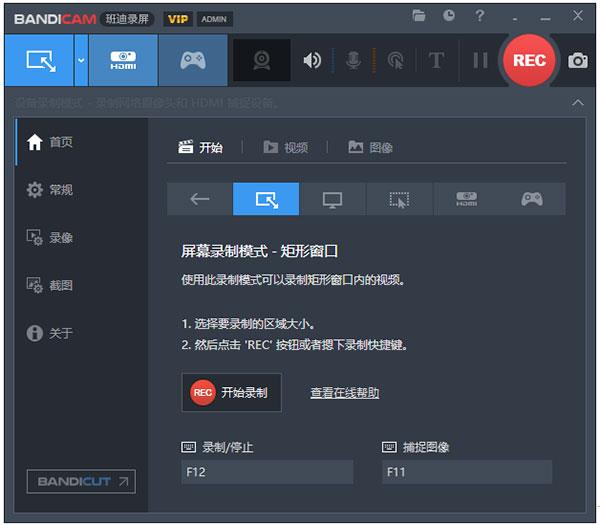Viewport: 600px width, 525px height.
Task: Open scheduled recording clock icon
Action: coord(449,16)
